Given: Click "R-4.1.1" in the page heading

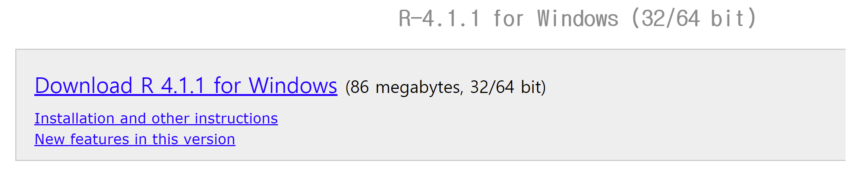Looking at the screenshot, I should [x=439, y=19].
